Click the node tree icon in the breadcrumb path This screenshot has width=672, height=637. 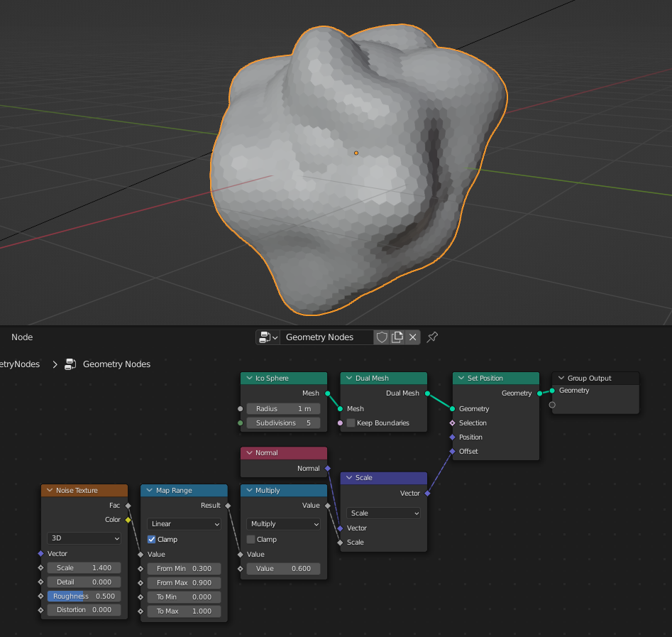(70, 364)
